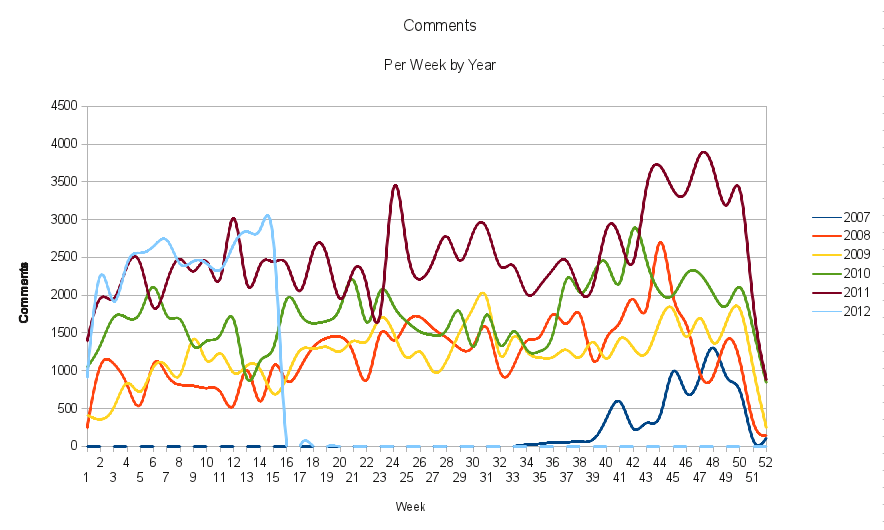Click the 2010 green legend line swatch
Viewport: 884px width, 530px height.
[x=825, y=274]
